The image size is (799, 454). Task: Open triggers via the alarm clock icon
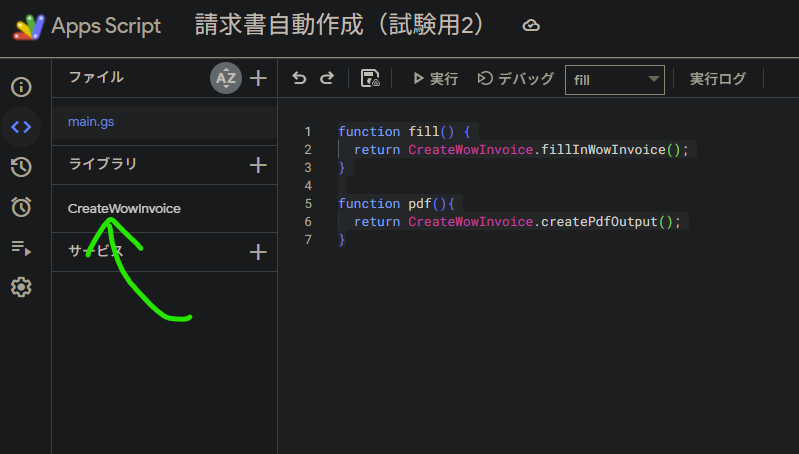(21, 207)
